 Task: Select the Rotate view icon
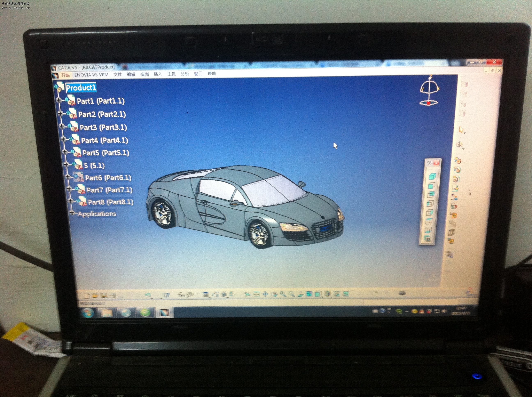[274, 294]
